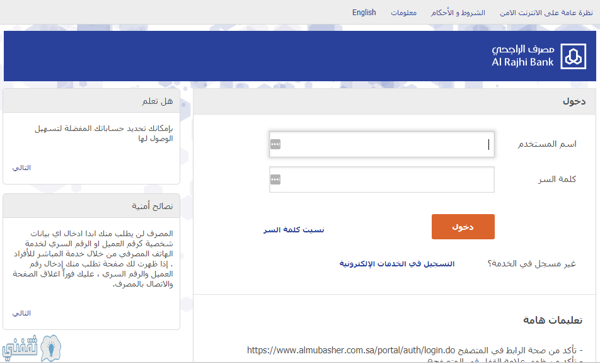
Task: Click the كلمة السر label
Action: click(557, 179)
